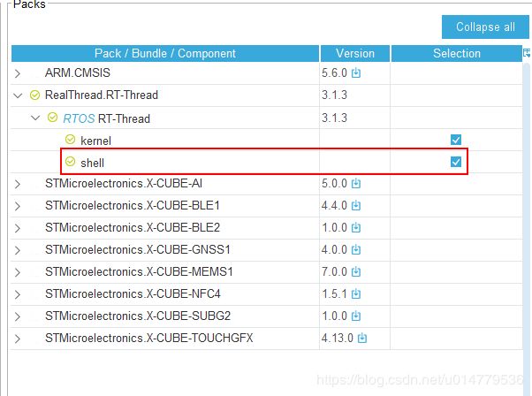Expand the X-CUBE-NFC4 pack
532x396 pixels.
[x=18, y=294]
